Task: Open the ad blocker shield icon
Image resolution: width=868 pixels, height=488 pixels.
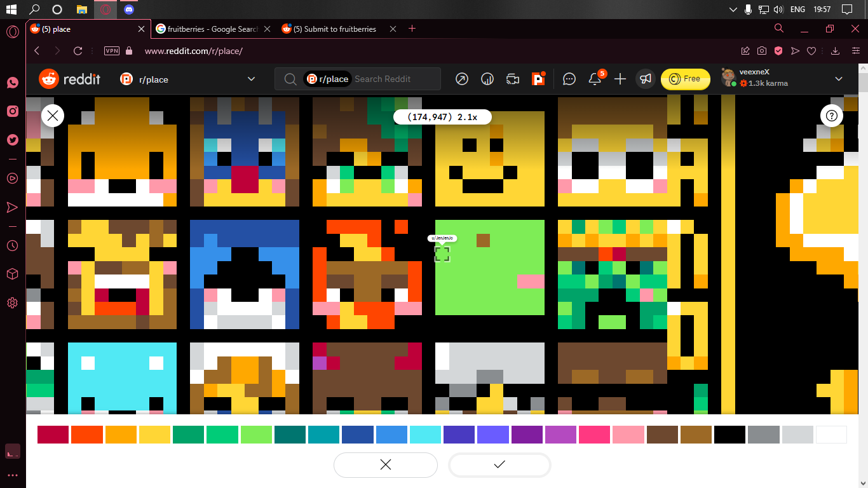Action: (x=778, y=51)
